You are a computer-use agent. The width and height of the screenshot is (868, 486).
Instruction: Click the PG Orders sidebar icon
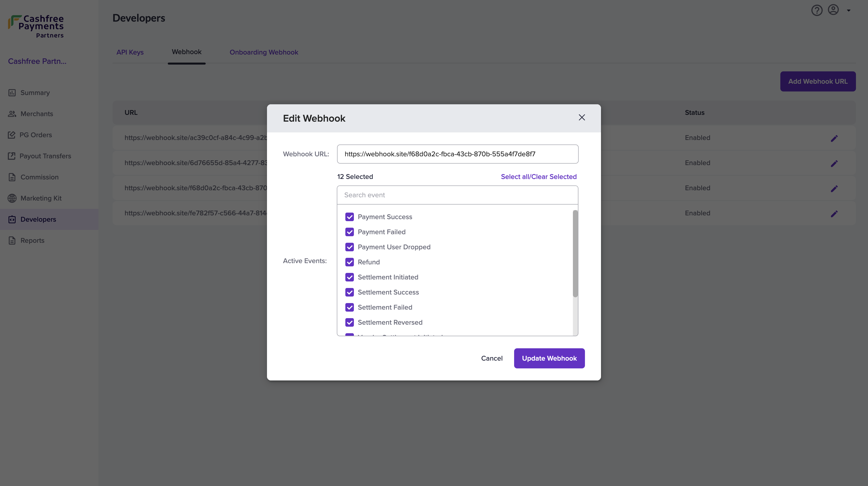pos(12,135)
